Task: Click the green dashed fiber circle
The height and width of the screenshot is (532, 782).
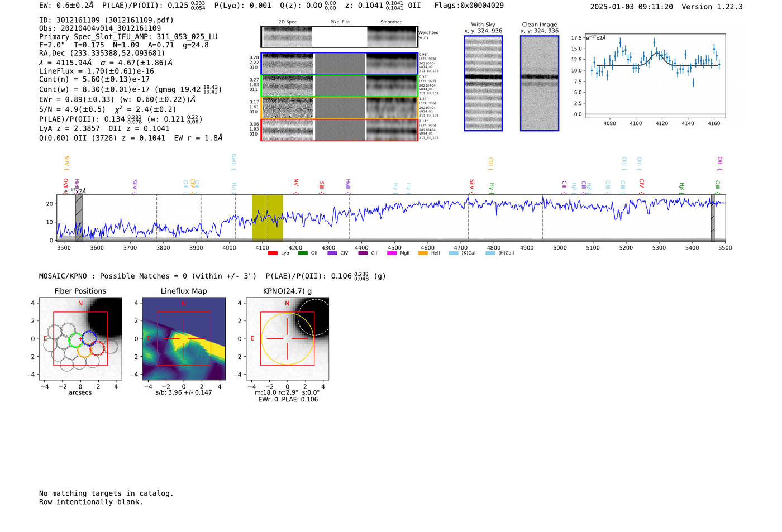Action: [x=75, y=339]
